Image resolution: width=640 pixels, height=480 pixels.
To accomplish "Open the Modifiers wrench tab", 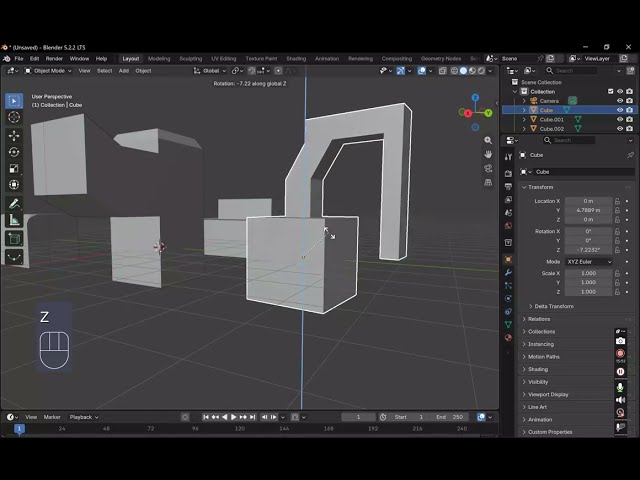I will (x=508, y=272).
